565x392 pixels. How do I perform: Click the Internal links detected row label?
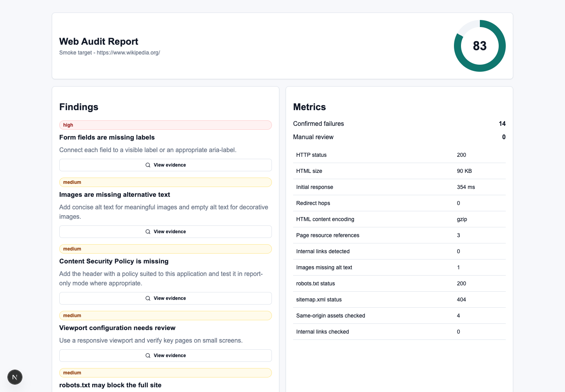323,251
